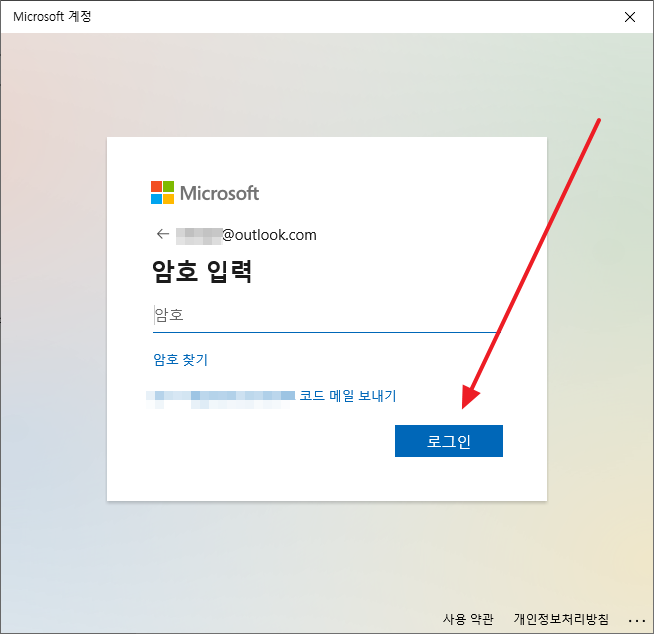Click the back arrow beside the email address
The height and width of the screenshot is (634, 654).
pyautogui.click(x=163, y=234)
